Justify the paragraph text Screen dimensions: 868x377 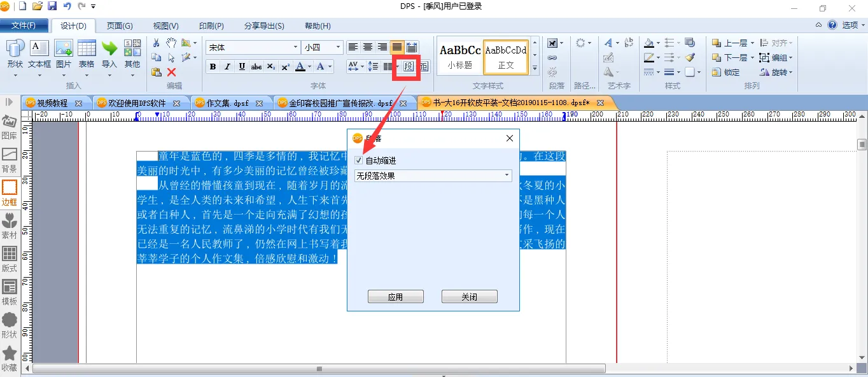(x=397, y=47)
